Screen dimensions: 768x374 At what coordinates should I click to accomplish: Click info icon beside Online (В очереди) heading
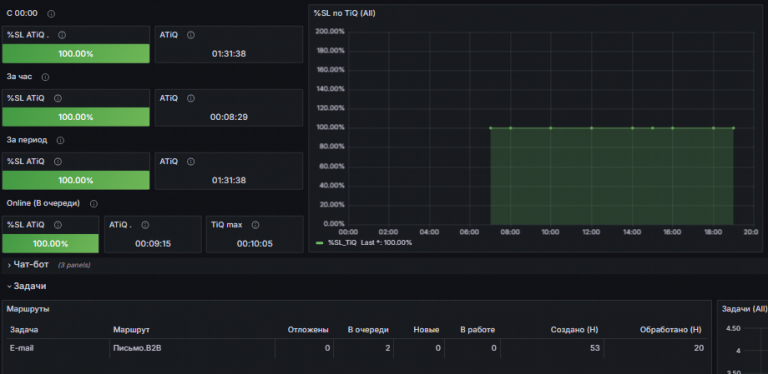94,204
